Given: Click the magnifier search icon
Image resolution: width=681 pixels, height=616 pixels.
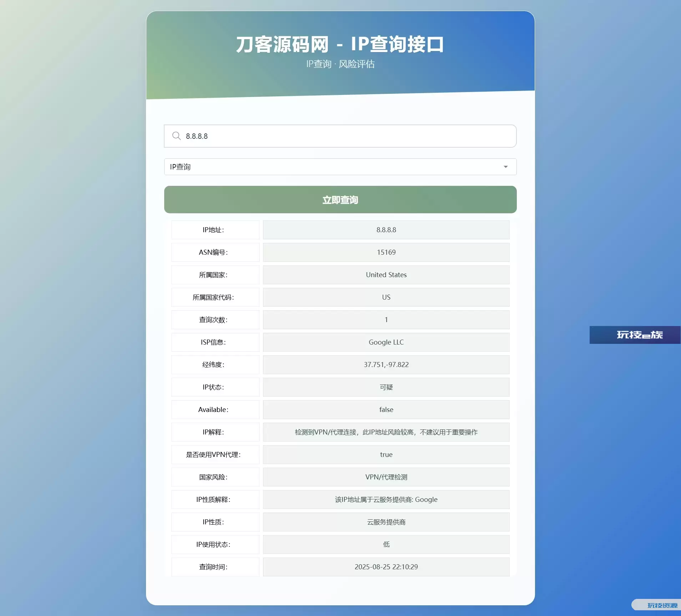Looking at the screenshot, I should click(x=176, y=136).
